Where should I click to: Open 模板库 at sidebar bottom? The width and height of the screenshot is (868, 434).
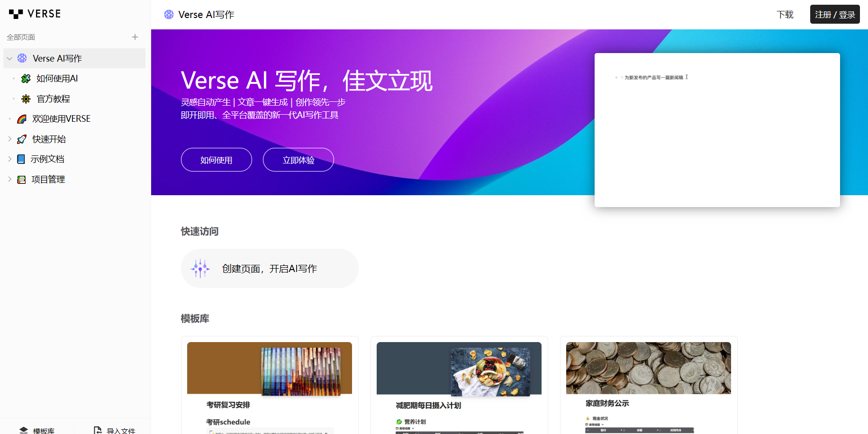[x=37, y=430]
